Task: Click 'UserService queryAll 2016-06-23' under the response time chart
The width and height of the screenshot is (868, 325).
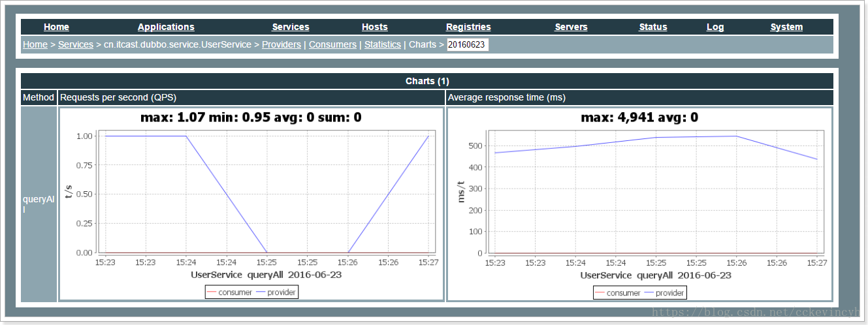Action: [656, 275]
